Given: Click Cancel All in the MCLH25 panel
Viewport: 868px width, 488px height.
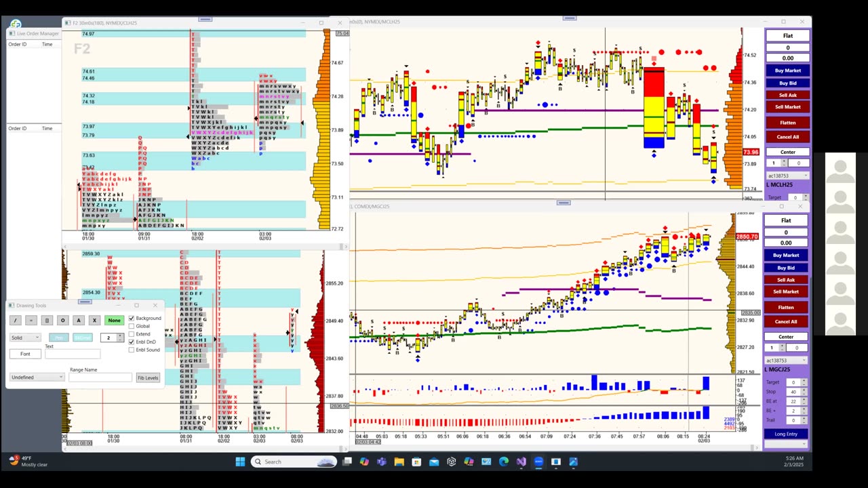Looking at the screenshot, I should pos(788,137).
